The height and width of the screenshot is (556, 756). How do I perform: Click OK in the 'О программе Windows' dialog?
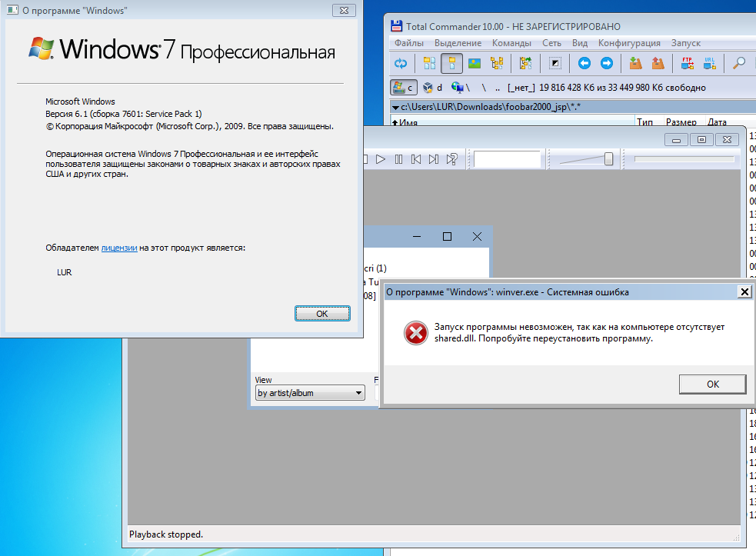pos(322,314)
